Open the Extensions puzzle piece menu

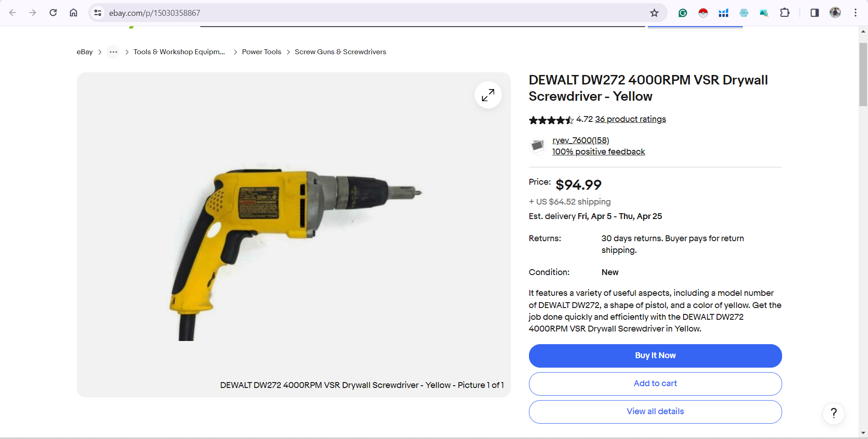(x=785, y=13)
